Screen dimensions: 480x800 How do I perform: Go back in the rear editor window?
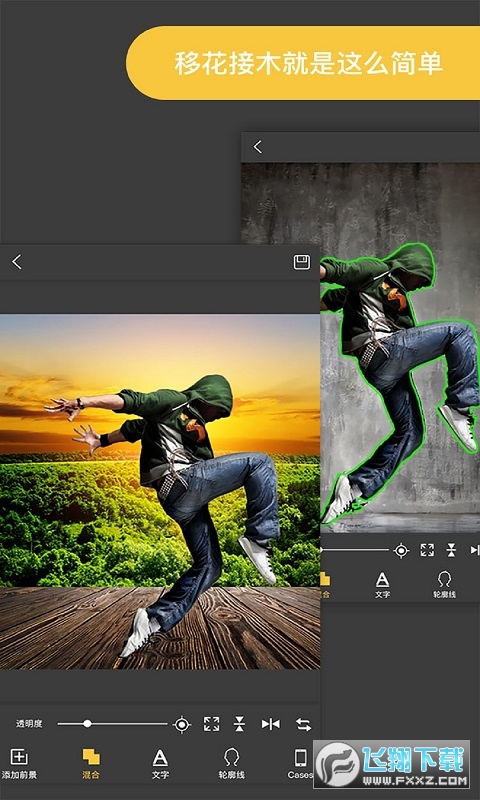tap(258, 147)
